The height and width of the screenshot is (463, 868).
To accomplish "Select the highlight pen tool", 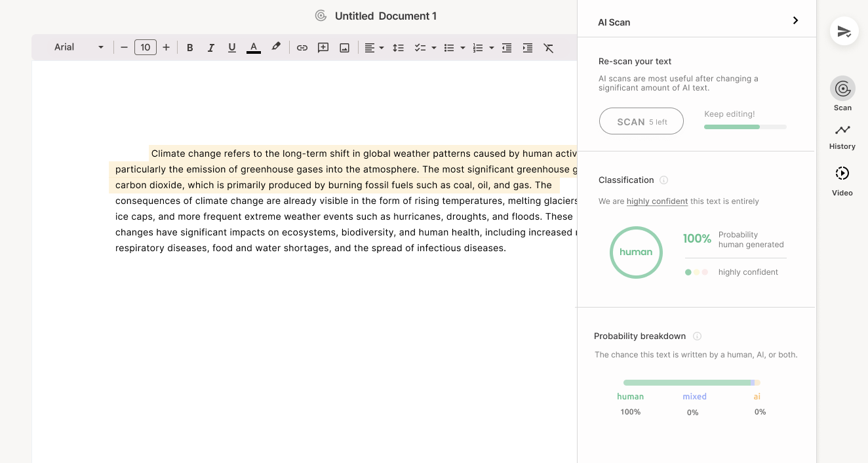I will [x=275, y=47].
